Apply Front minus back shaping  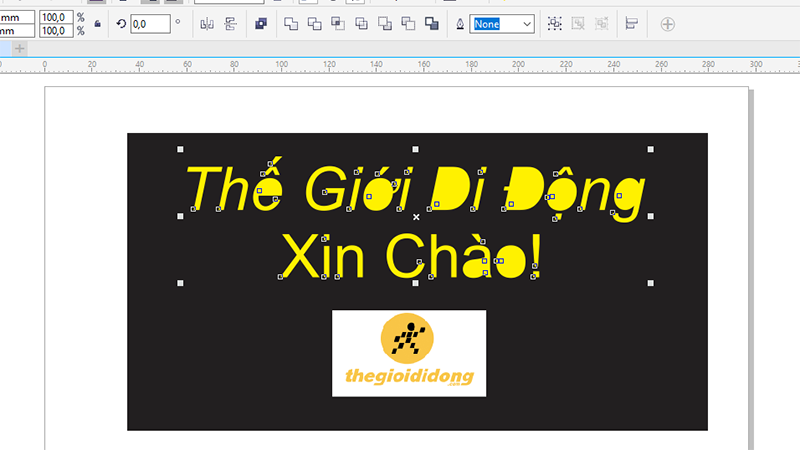click(385, 24)
